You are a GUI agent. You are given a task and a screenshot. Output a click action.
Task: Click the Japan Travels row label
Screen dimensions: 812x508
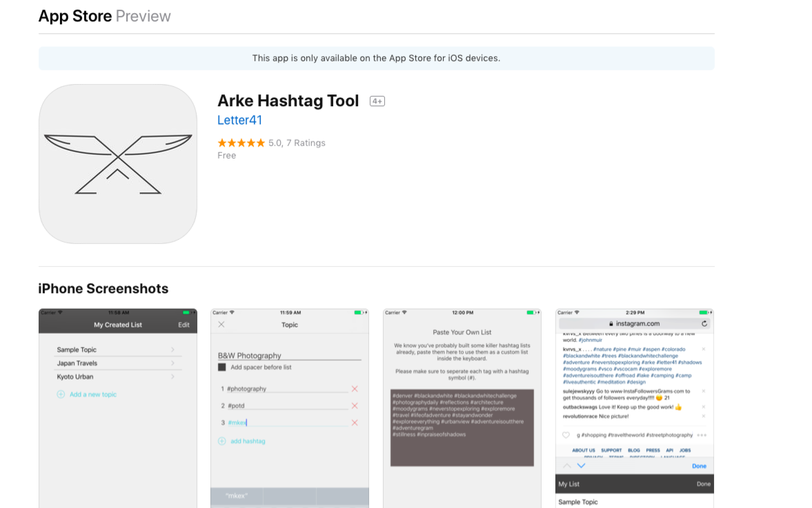tap(77, 363)
